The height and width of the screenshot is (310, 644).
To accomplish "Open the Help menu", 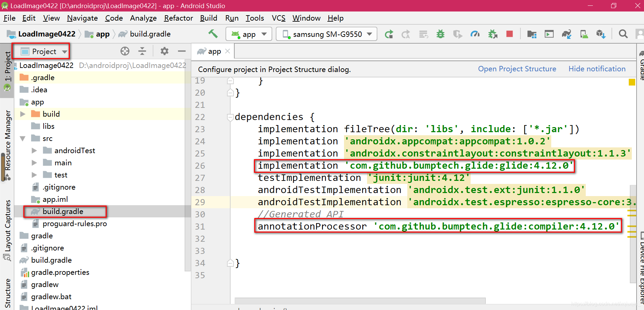I will pyautogui.click(x=336, y=18).
